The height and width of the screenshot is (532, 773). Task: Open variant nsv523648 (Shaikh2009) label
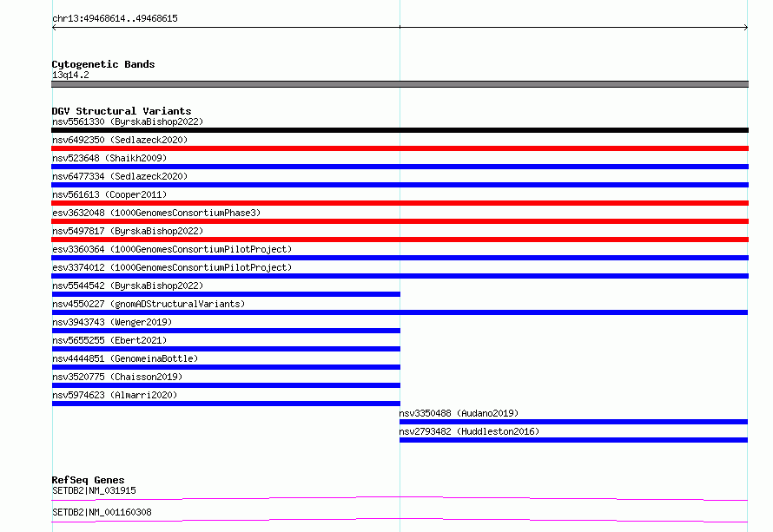click(109, 158)
